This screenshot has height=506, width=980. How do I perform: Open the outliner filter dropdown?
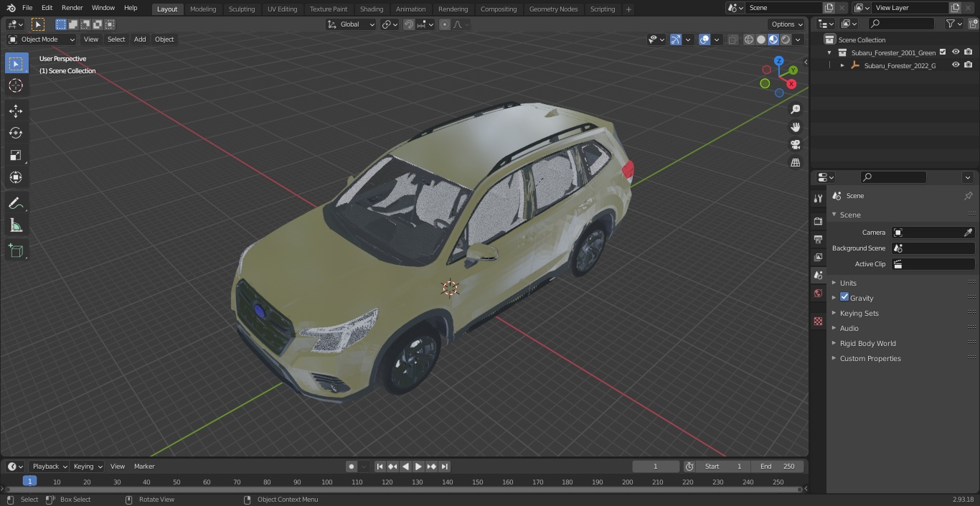tap(953, 24)
